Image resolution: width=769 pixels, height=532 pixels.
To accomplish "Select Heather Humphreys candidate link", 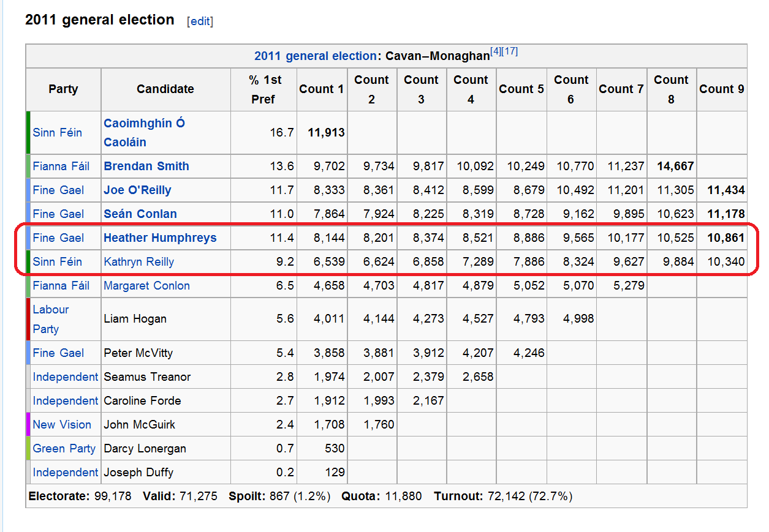I will pyautogui.click(x=160, y=238).
